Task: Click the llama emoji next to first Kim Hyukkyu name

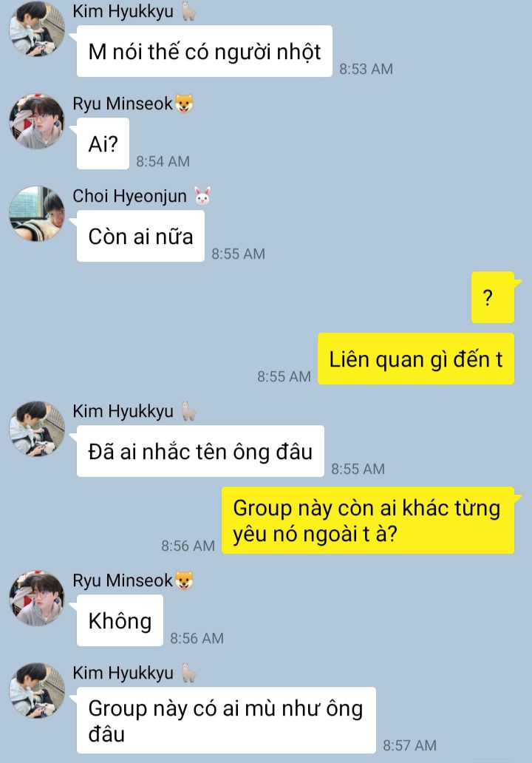Action: click(x=188, y=11)
